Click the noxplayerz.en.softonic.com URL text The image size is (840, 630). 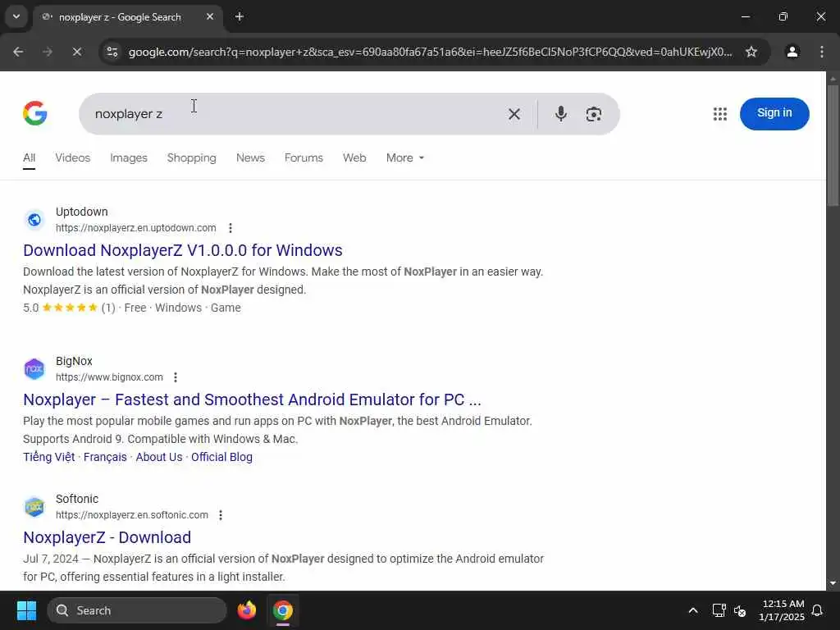[x=132, y=515]
